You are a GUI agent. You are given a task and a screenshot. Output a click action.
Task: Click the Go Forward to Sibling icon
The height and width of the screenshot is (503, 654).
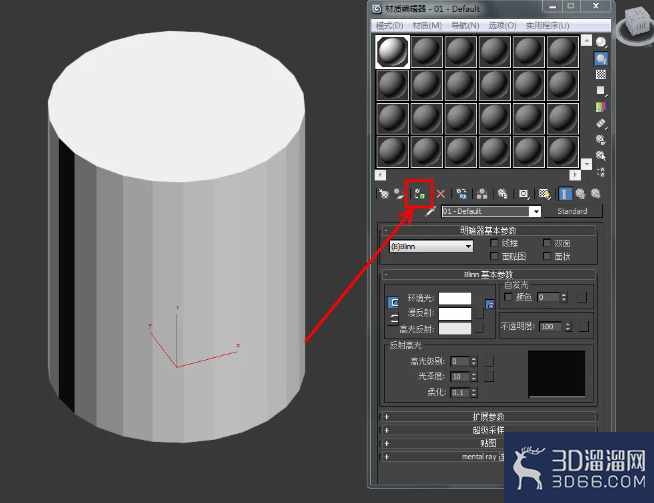(x=596, y=194)
